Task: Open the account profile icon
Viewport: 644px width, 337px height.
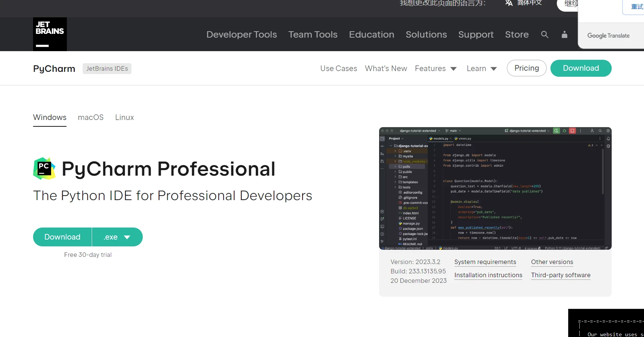Action: click(x=564, y=35)
